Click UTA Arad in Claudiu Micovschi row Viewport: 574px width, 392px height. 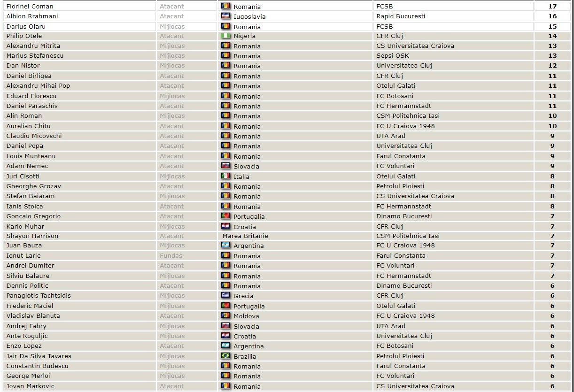[391, 136]
